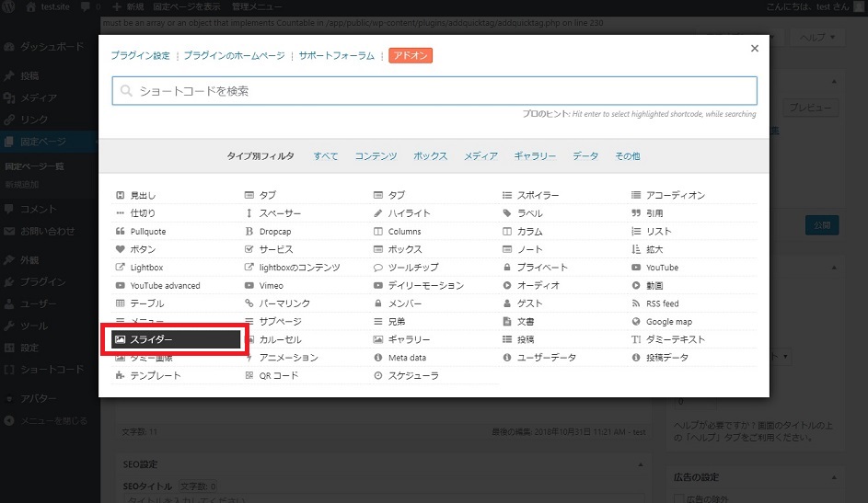Viewport: 868px width, 503px height.
Task: Choose the Google map shortcode icon
Action: pos(636,322)
